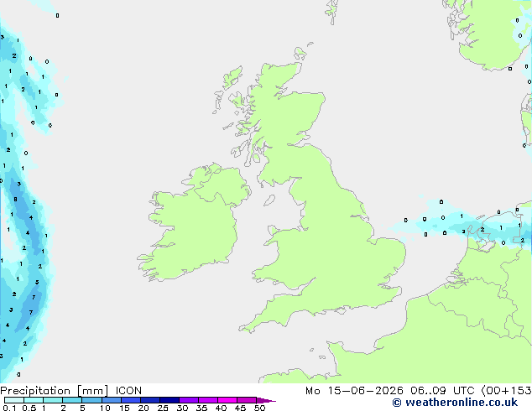Image resolution: width=532 pixels, height=411 pixels.
Task: Click the 1–2 mm legend color swatch
Action: [x=53, y=400]
